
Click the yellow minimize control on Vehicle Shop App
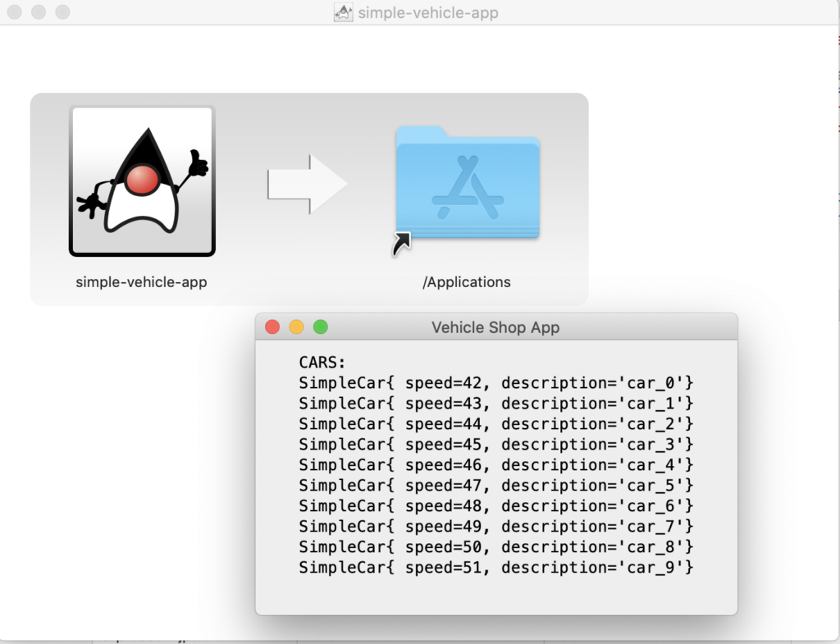296,327
